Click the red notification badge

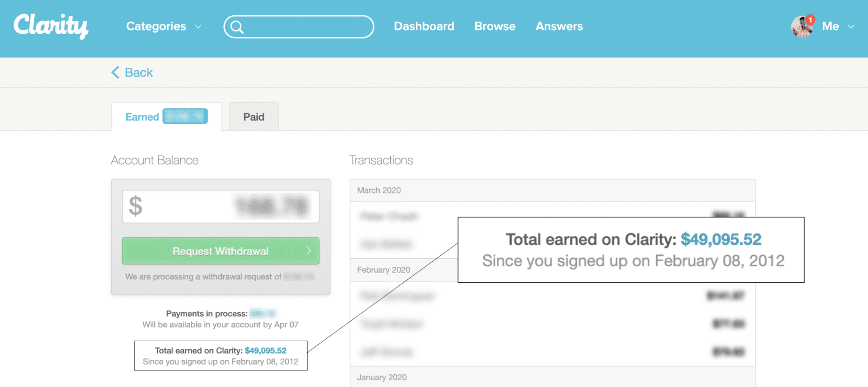point(810,20)
